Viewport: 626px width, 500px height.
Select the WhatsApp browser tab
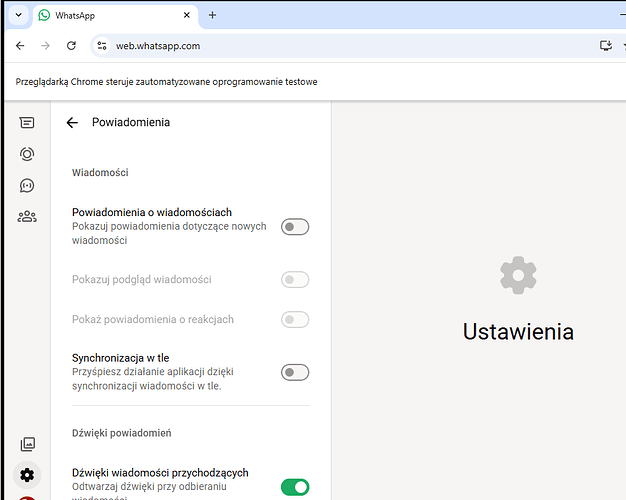(100, 16)
